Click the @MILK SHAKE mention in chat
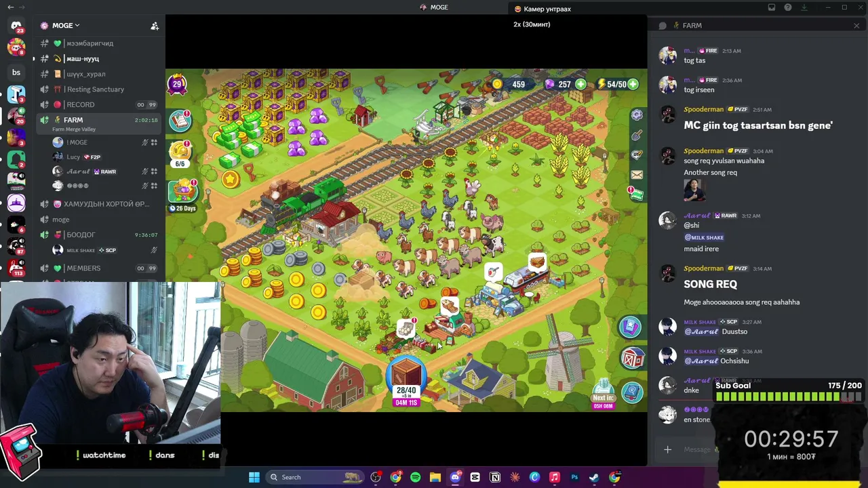Screen dimensions: 868x488 (x=704, y=237)
